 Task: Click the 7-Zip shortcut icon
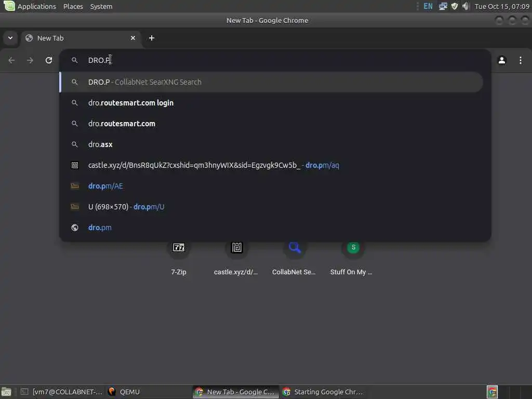click(179, 247)
